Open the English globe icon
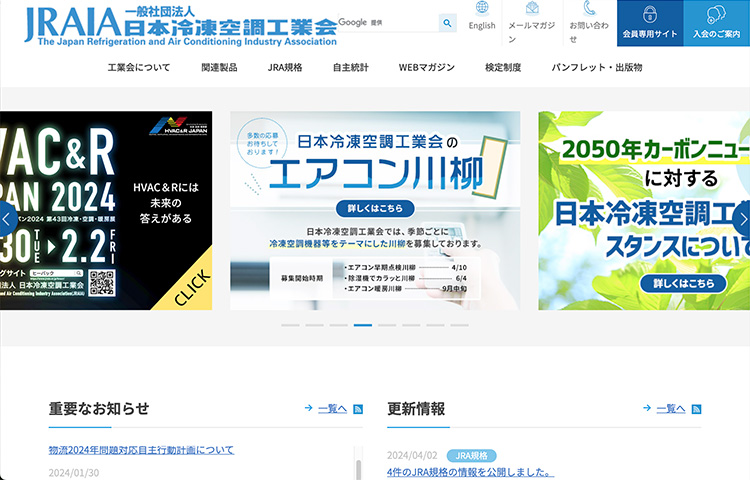The height and width of the screenshot is (480, 750). point(482,8)
